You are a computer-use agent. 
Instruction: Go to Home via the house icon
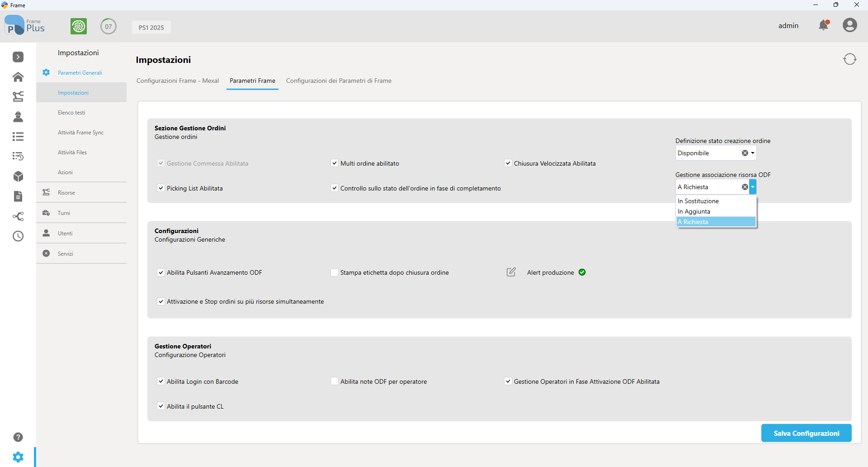(x=18, y=77)
